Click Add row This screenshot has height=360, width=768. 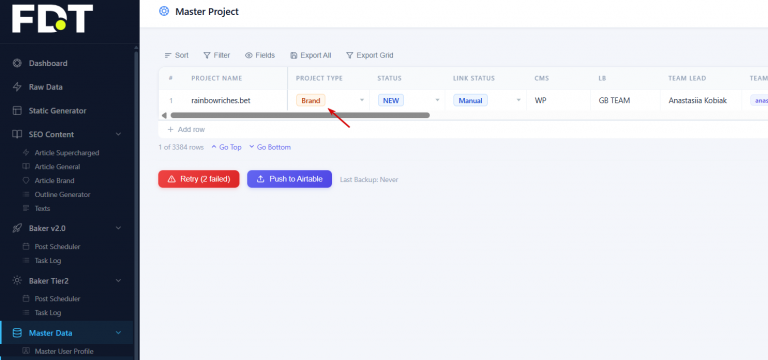pos(186,130)
